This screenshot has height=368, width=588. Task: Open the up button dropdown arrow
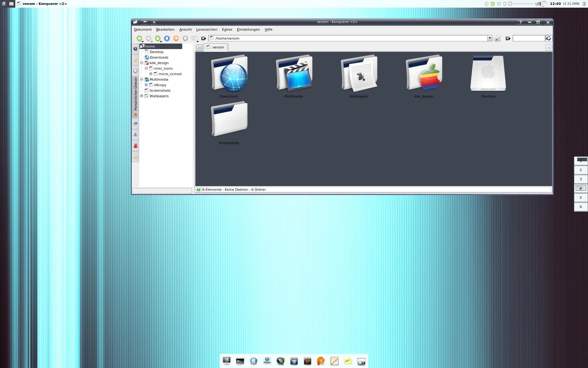tap(161, 41)
